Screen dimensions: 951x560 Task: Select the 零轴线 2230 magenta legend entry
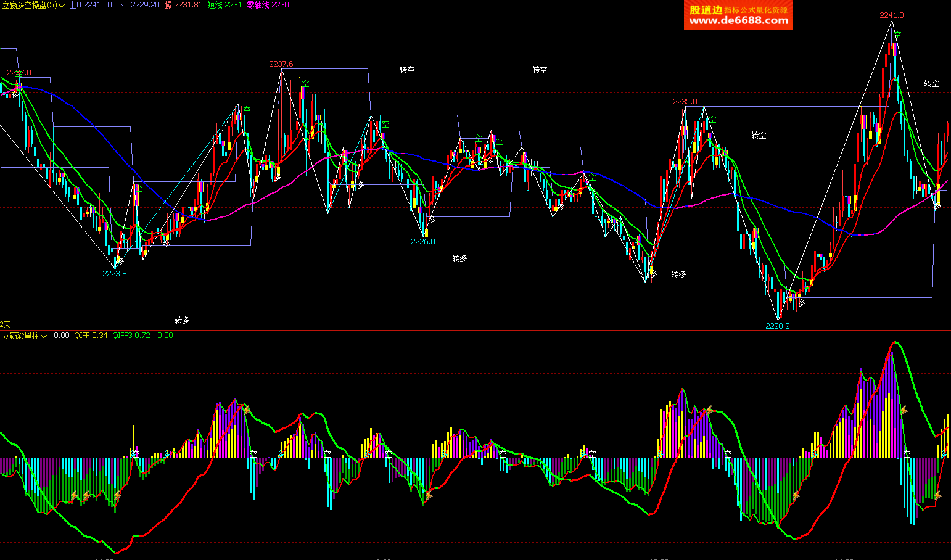click(x=267, y=5)
